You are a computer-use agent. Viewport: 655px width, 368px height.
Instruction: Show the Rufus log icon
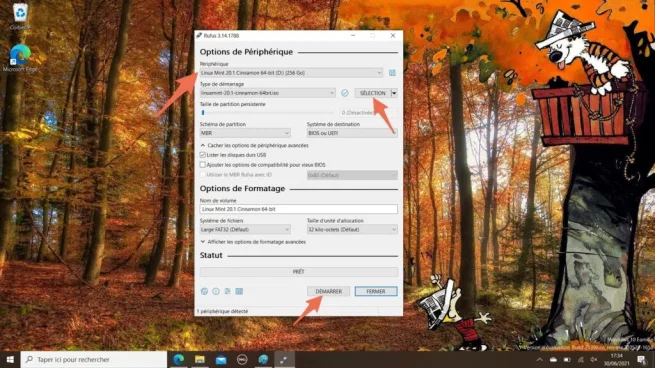coord(239,291)
